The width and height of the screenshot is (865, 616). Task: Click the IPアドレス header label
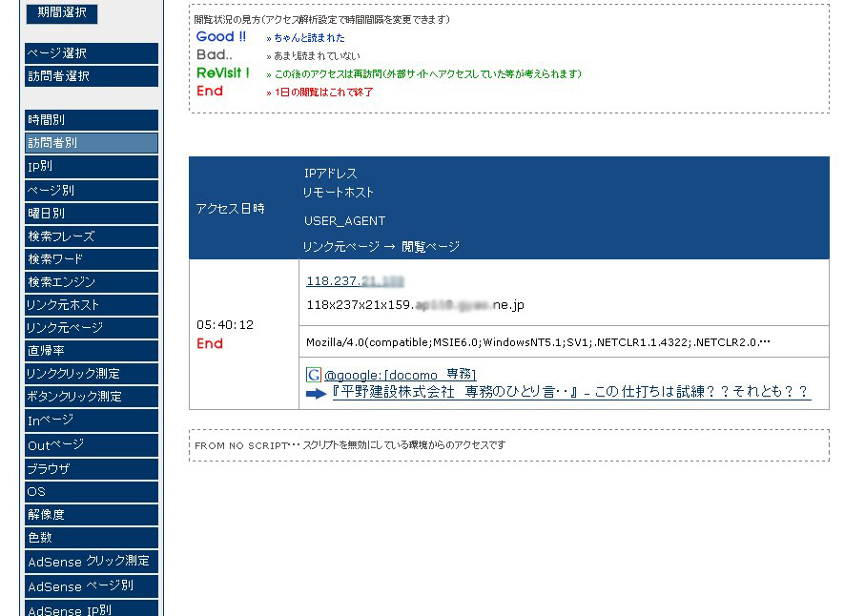tap(330, 174)
